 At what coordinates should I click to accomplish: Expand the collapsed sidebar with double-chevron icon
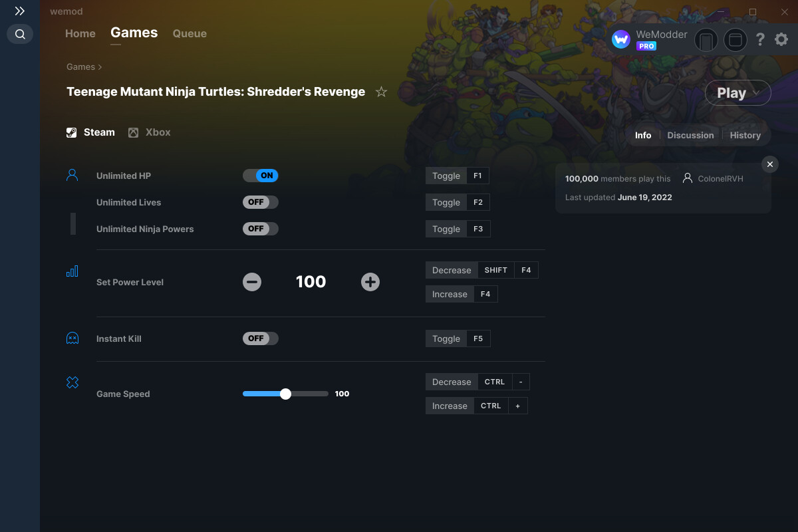[x=20, y=11]
